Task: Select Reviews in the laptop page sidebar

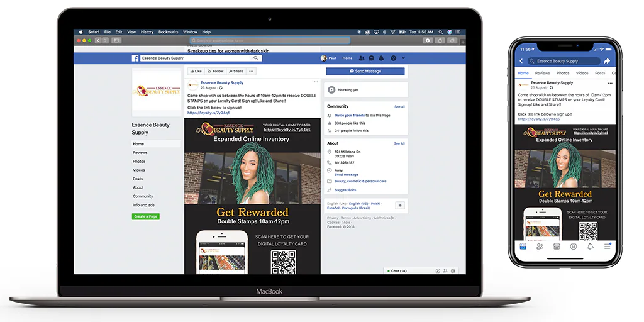Action: pos(140,153)
